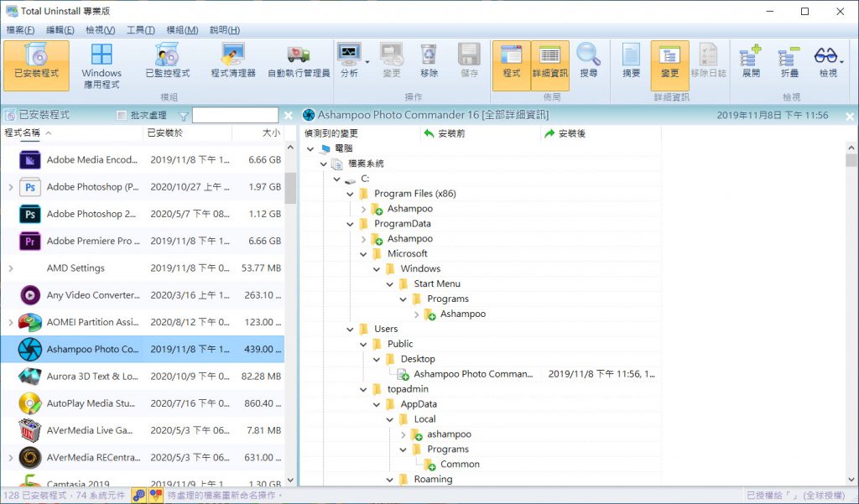Toggle the 詳細資訊 layout view button
859x504 pixels.
[x=549, y=63]
